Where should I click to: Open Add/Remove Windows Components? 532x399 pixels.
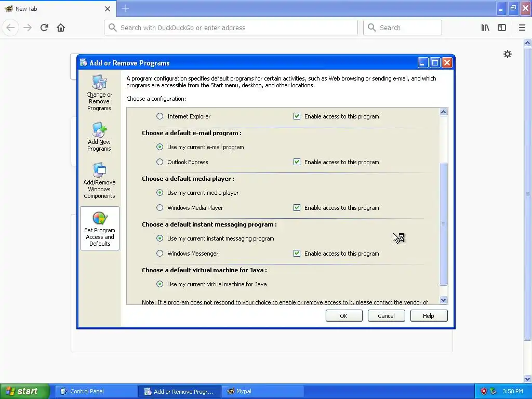click(x=99, y=180)
